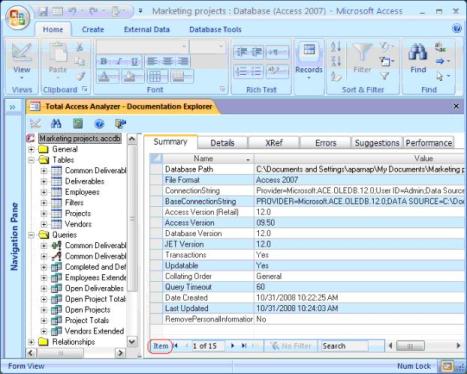This screenshot has height=374, width=467.
Task: Open the View button in Views group
Action: coord(22,62)
